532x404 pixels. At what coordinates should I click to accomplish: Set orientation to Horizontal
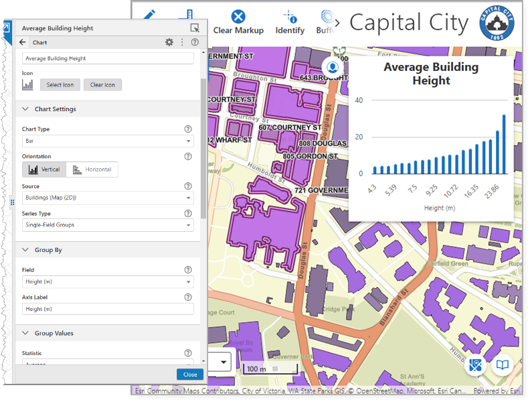click(x=92, y=170)
